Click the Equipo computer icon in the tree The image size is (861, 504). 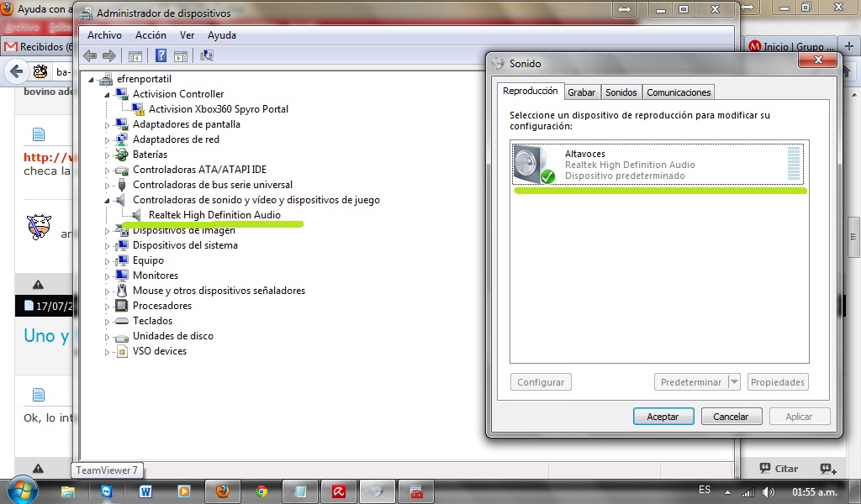point(121,260)
